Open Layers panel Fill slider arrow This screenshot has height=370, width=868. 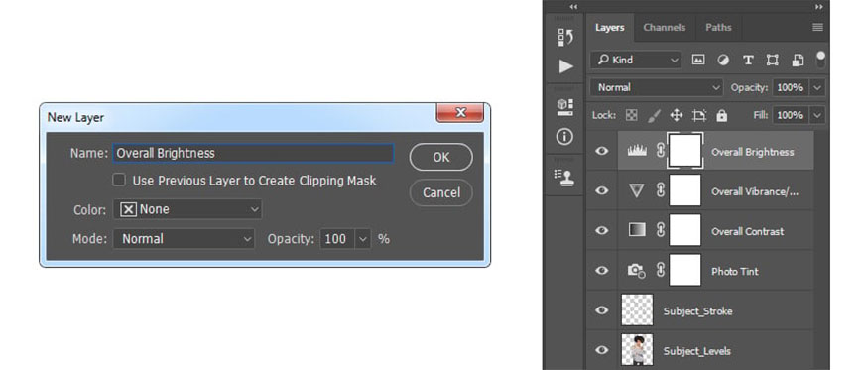[x=817, y=115]
